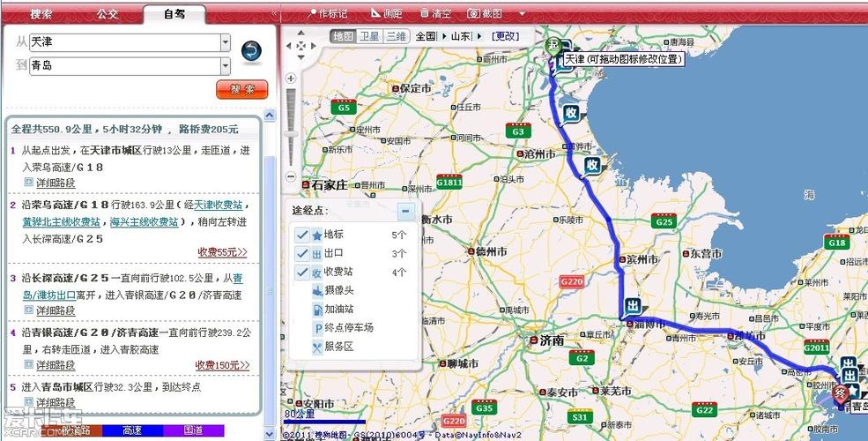Click the 出 exit marker near 淄博市
Image resolution: width=868 pixels, height=441 pixels.
(x=633, y=306)
